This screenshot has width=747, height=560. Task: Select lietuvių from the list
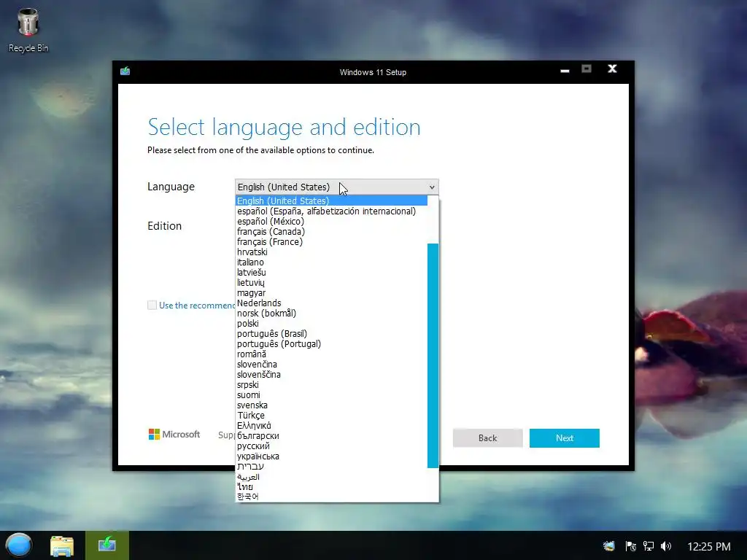(x=332, y=283)
